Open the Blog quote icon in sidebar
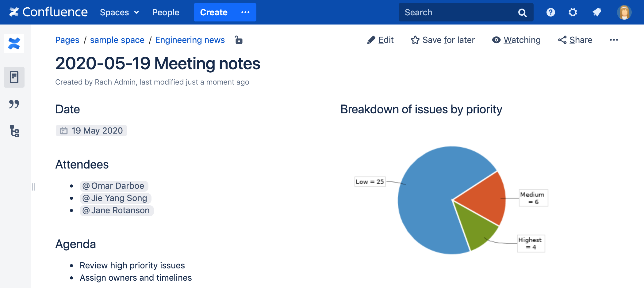 coord(14,104)
